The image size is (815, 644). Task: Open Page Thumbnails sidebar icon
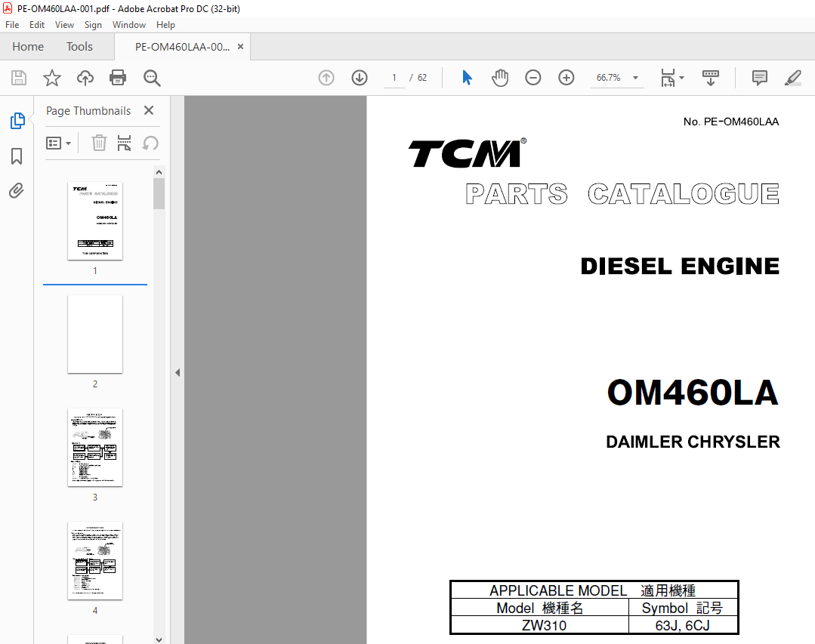coord(17,121)
